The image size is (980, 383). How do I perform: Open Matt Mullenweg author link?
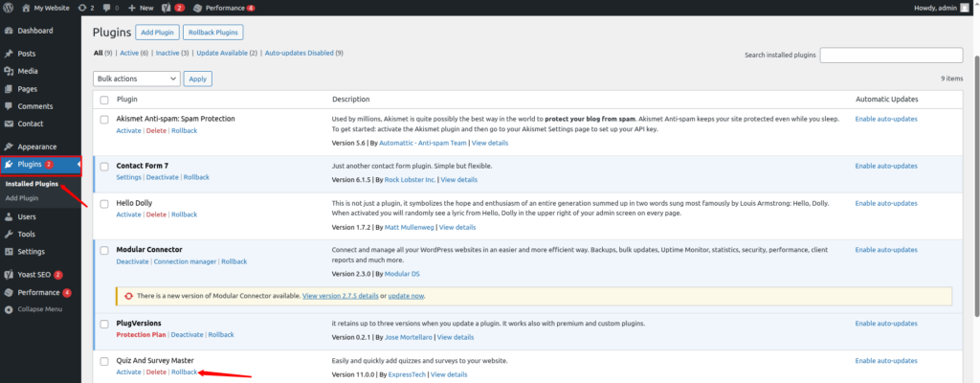[x=407, y=227]
